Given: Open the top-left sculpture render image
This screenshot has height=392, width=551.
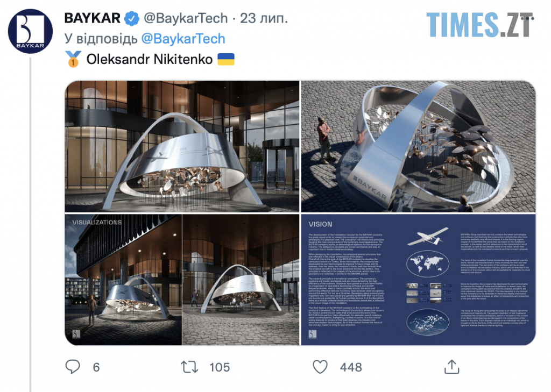Looking at the screenshot, I should coord(182,146).
